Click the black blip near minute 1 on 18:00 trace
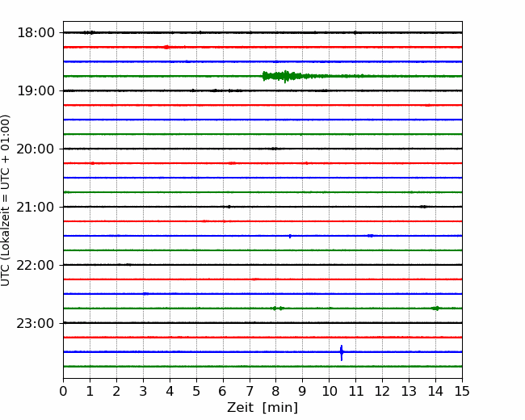The image size is (525, 420). tap(90, 32)
